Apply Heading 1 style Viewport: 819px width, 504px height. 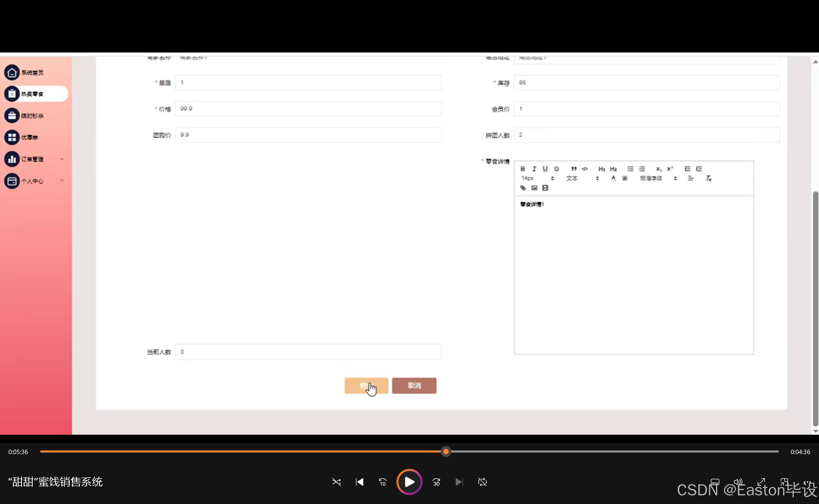(602, 169)
